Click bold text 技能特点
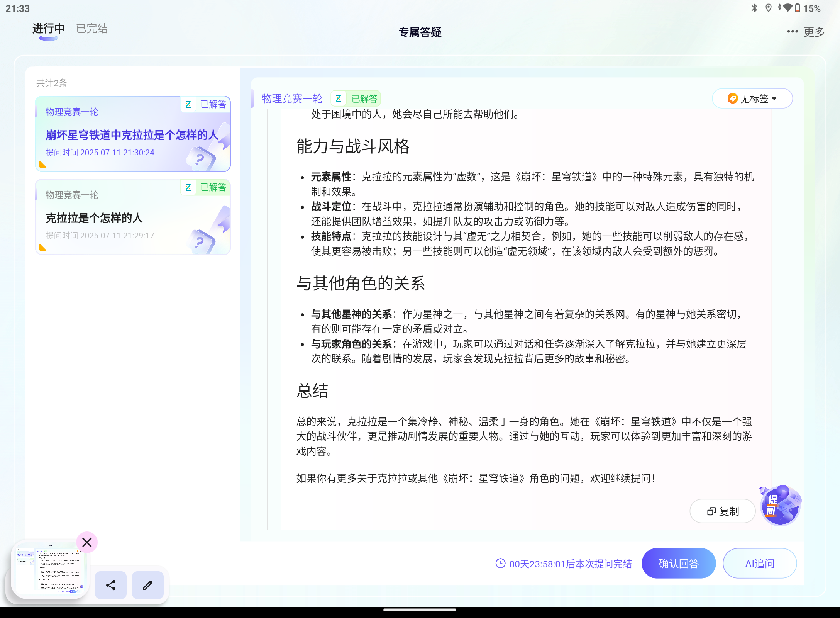This screenshot has width=840, height=618. click(x=331, y=236)
